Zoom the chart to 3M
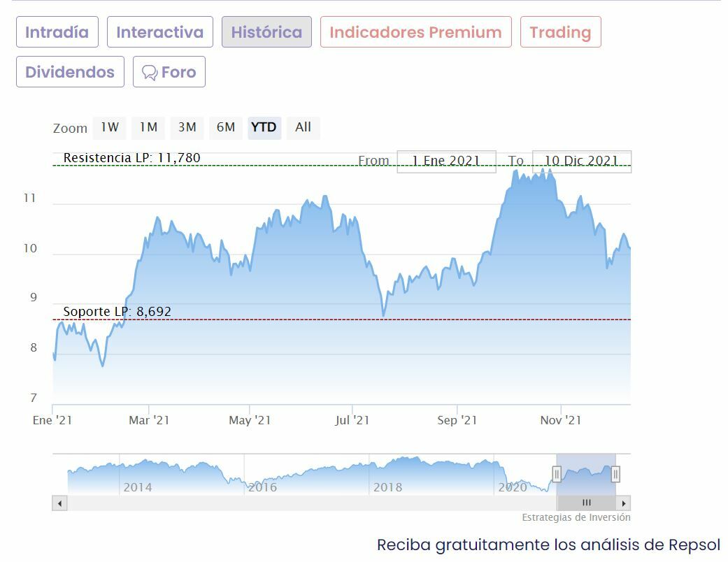 pyautogui.click(x=187, y=127)
